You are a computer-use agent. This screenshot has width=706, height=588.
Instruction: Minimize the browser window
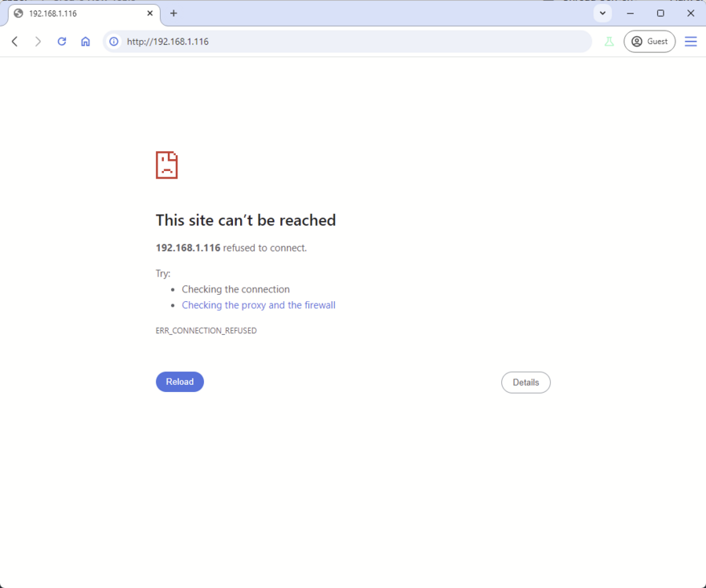tap(631, 13)
